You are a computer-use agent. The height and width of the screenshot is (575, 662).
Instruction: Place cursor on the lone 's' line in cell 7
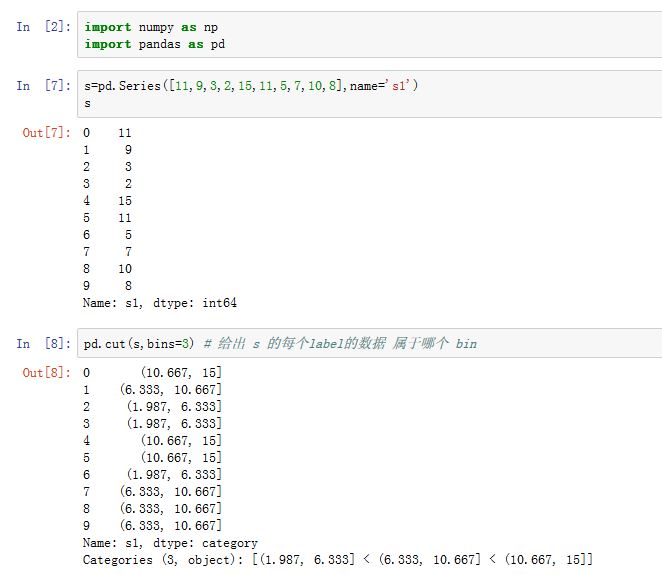tap(88, 103)
